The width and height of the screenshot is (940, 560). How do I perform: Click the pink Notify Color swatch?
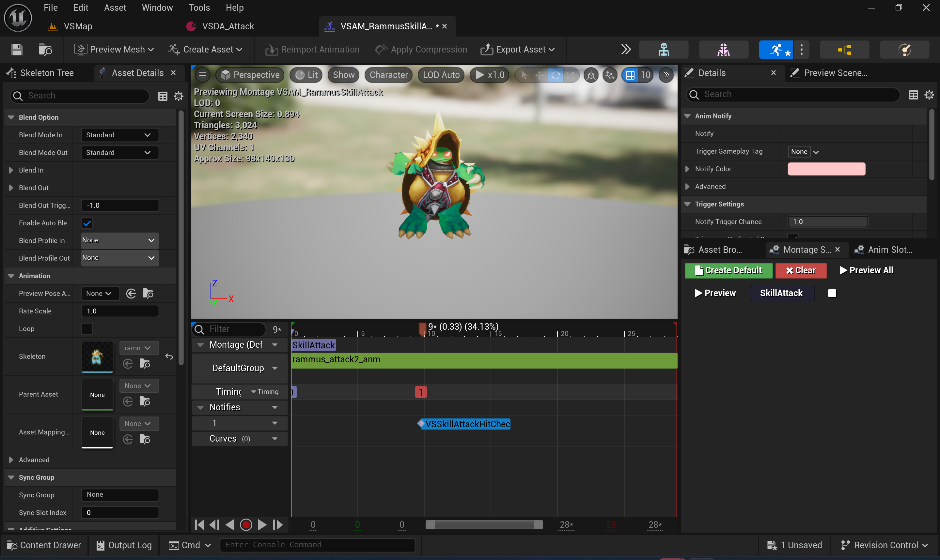point(826,169)
